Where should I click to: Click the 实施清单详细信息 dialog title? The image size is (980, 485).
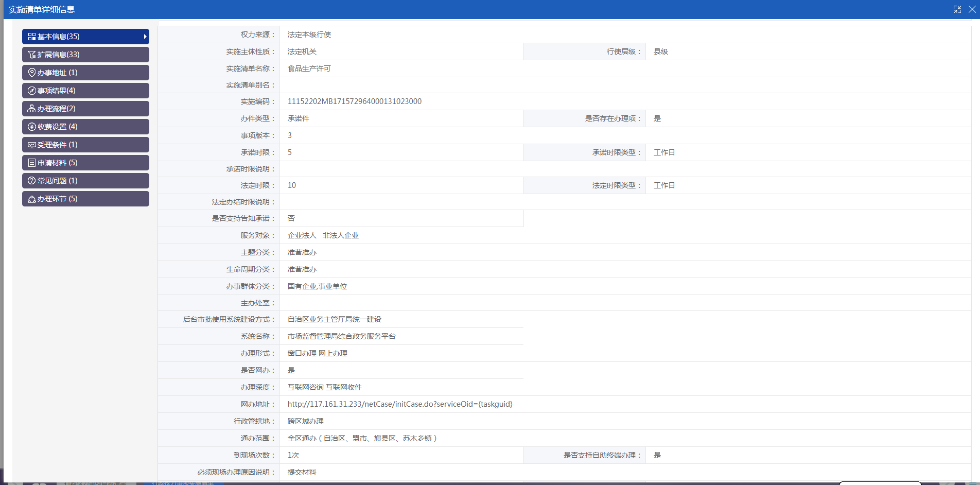[x=42, y=9]
